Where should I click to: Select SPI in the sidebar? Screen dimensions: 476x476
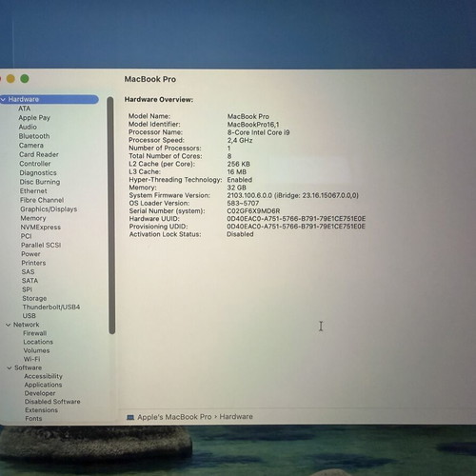click(x=27, y=289)
